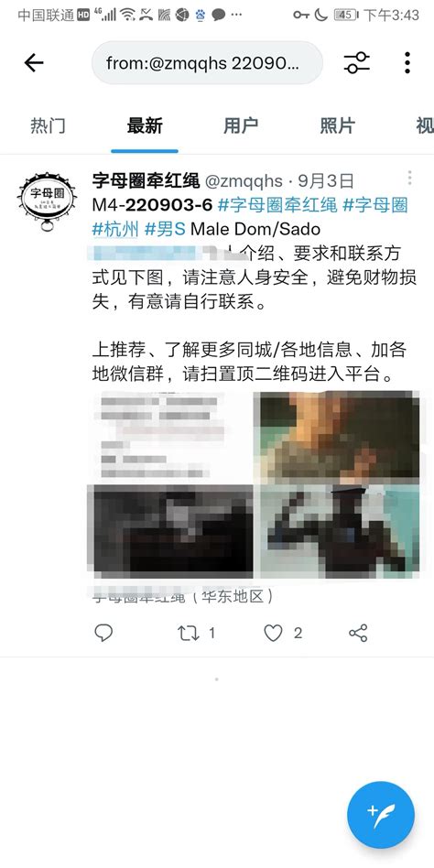
Task: Switch to the 照片 tab
Action: 337,125
